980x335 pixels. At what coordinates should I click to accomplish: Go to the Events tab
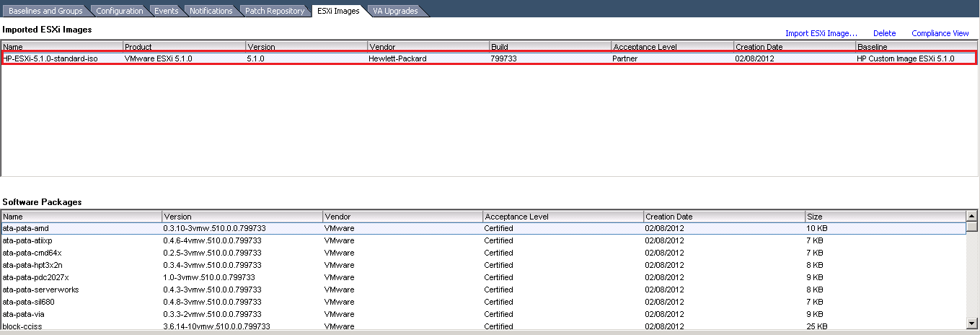166,11
